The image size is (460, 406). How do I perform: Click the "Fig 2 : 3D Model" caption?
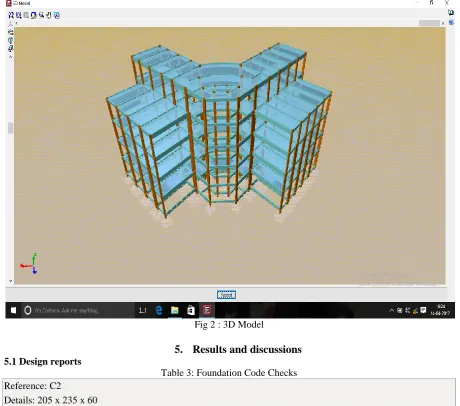click(x=229, y=324)
